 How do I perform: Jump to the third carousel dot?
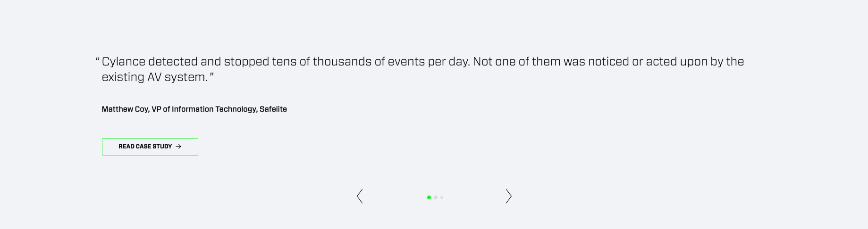point(442,197)
